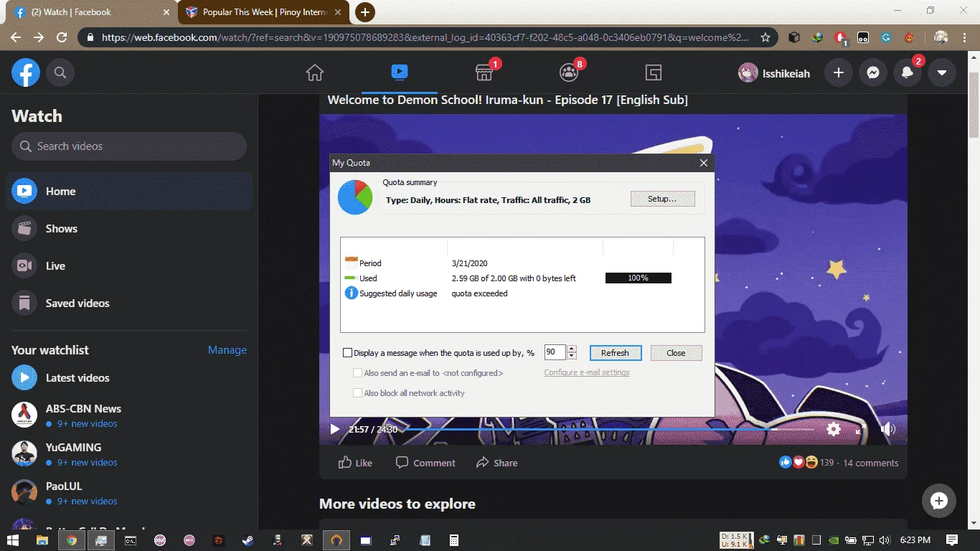The width and height of the screenshot is (980, 551).
Task: Open YuGAMING in the watchlist
Action: point(129,454)
